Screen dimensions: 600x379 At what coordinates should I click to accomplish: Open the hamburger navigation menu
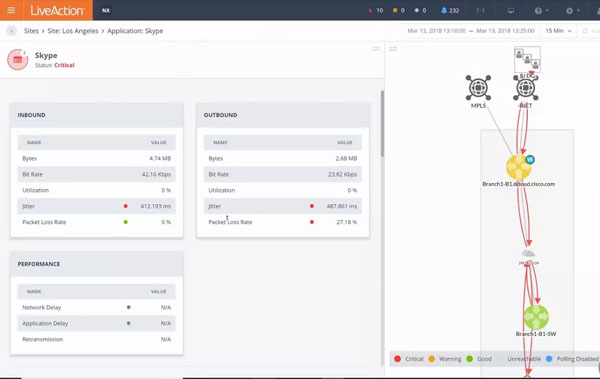[11, 10]
